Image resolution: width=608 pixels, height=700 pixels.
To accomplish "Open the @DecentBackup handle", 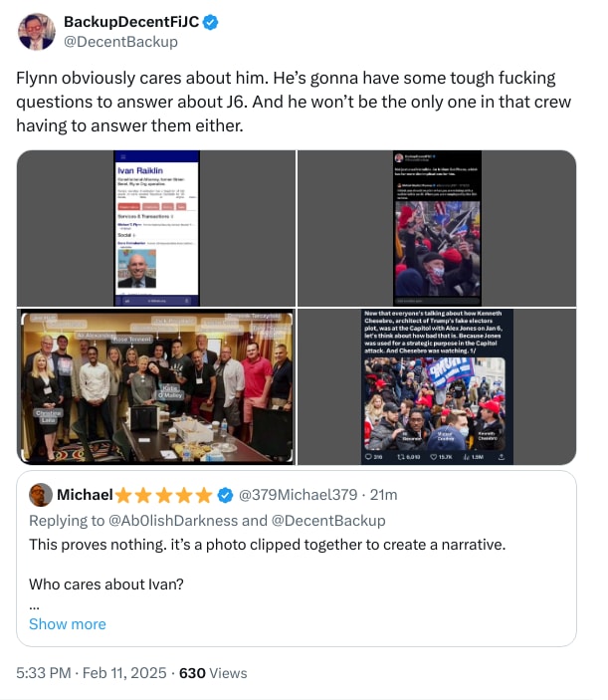I will (x=120, y=42).
